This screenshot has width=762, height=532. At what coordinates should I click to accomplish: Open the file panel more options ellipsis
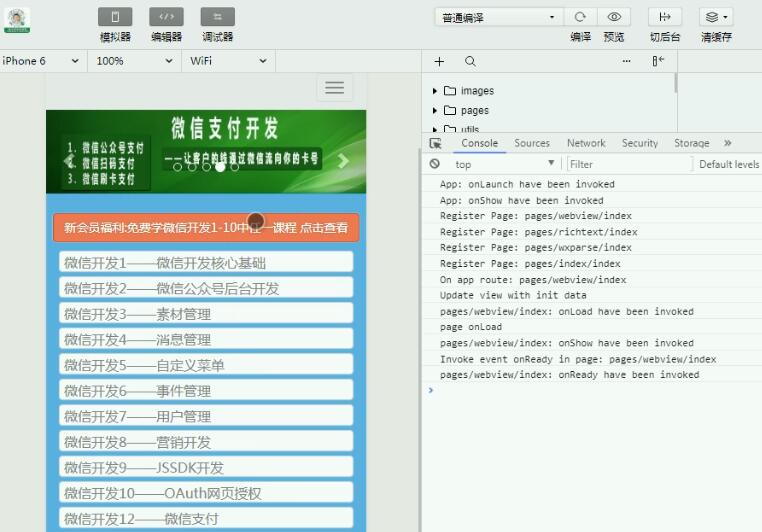click(626, 61)
